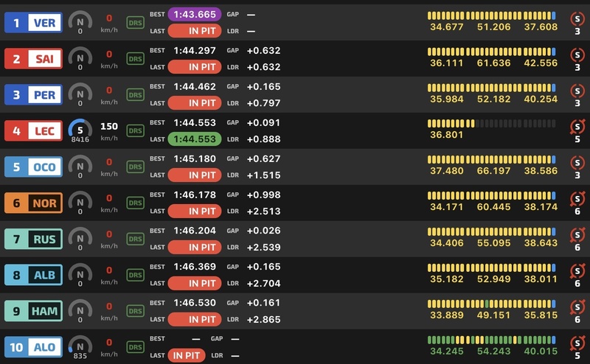Click the DRS indicator for HAM
The height and width of the screenshot is (364, 590).
pyautogui.click(x=135, y=311)
